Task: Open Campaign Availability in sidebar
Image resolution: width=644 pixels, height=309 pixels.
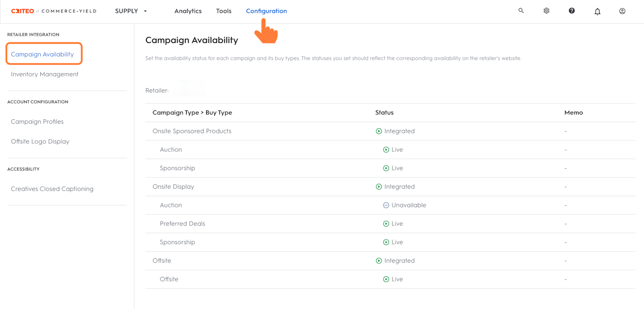Action: [x=42, y=54]
